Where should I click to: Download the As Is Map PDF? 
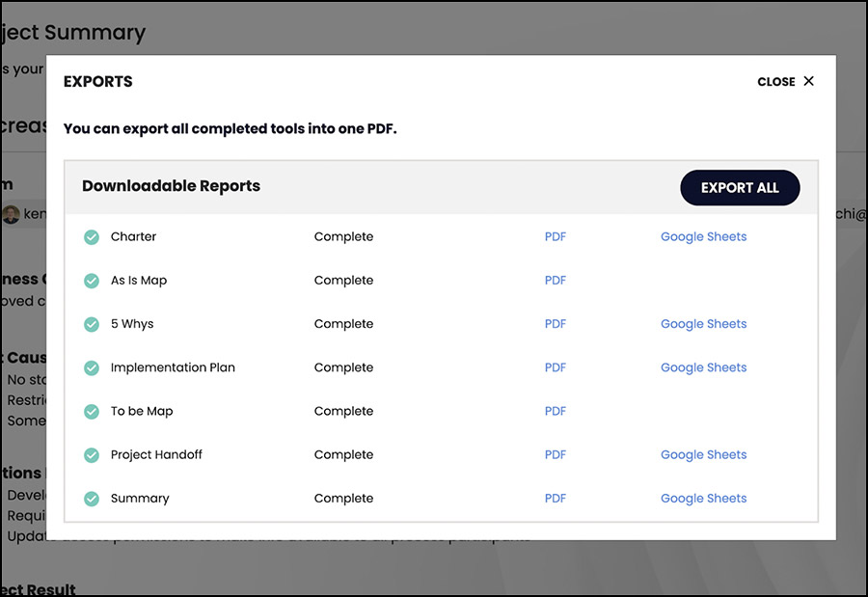click(x=556, y=281)
